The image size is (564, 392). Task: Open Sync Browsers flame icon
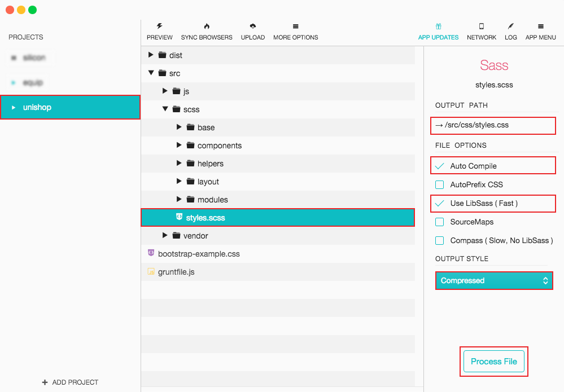tap(207, 27)
